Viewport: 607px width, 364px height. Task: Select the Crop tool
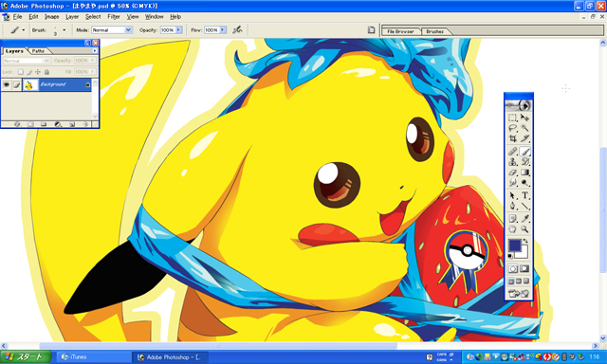pos(513,138)
